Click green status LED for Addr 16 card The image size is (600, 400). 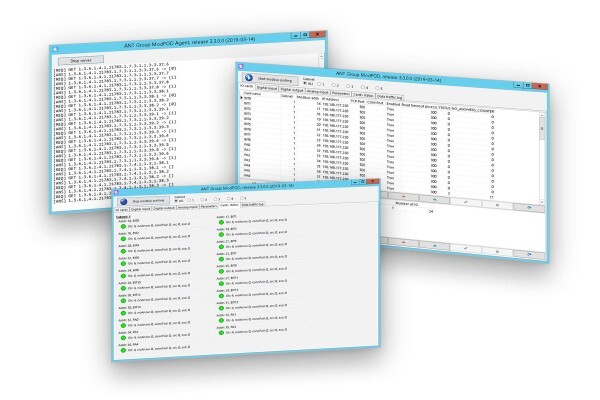click(x=123, y=226)
